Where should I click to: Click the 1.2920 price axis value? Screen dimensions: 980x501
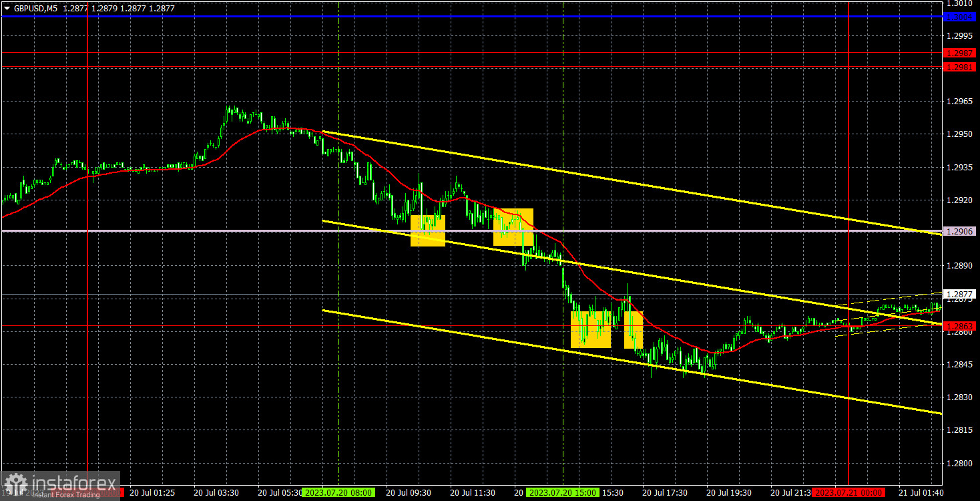[961, 200]
